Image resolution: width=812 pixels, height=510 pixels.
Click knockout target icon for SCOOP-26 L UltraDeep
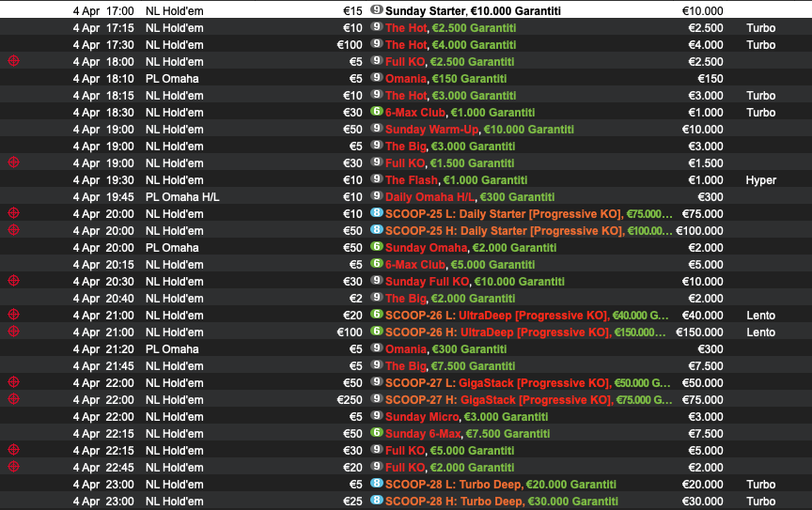(14, 315)
